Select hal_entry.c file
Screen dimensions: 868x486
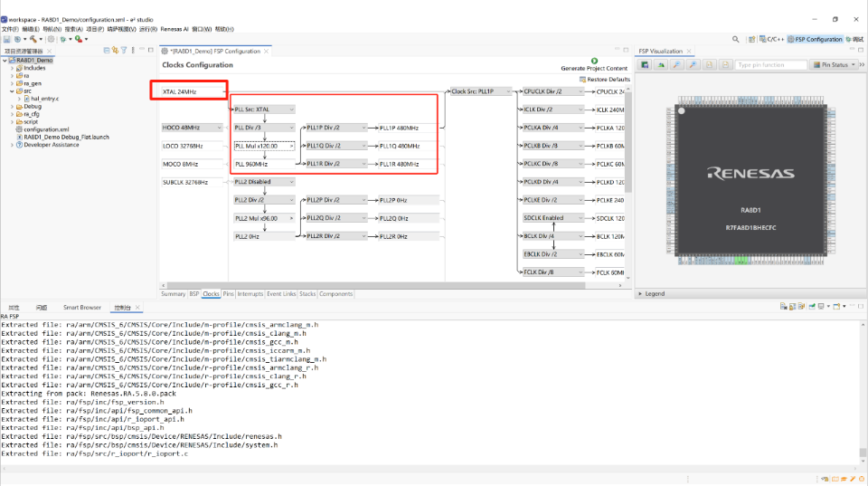(44, 99)
